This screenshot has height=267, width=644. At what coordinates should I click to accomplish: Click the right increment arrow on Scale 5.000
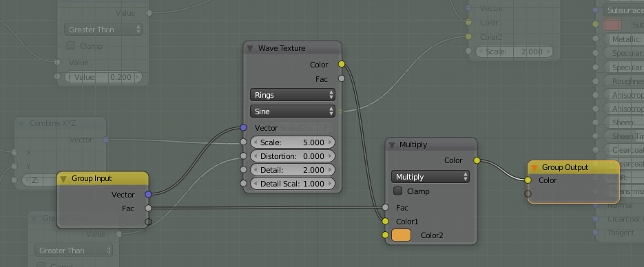point(330,142)
